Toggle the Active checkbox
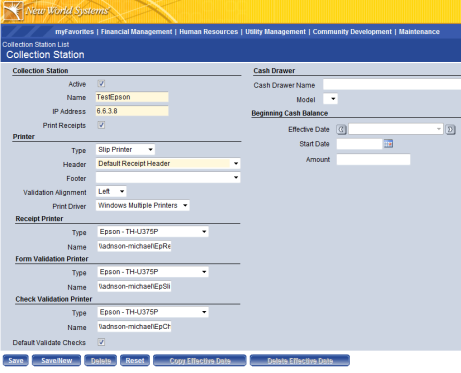 [101, 84]
